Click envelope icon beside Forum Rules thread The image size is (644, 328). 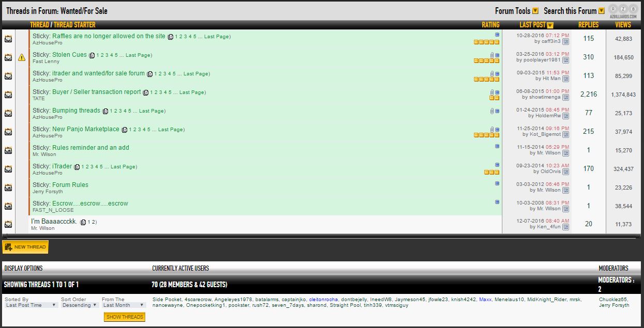(8, 188)
